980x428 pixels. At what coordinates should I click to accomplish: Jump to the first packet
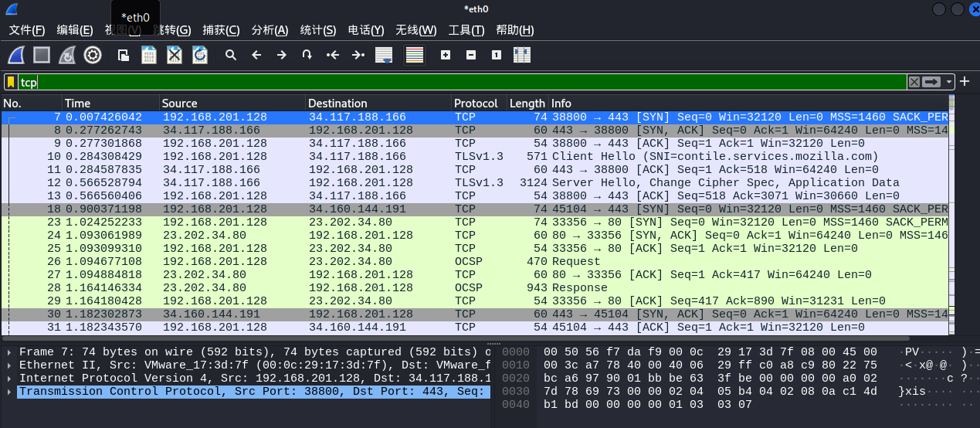tap(333, 55)
